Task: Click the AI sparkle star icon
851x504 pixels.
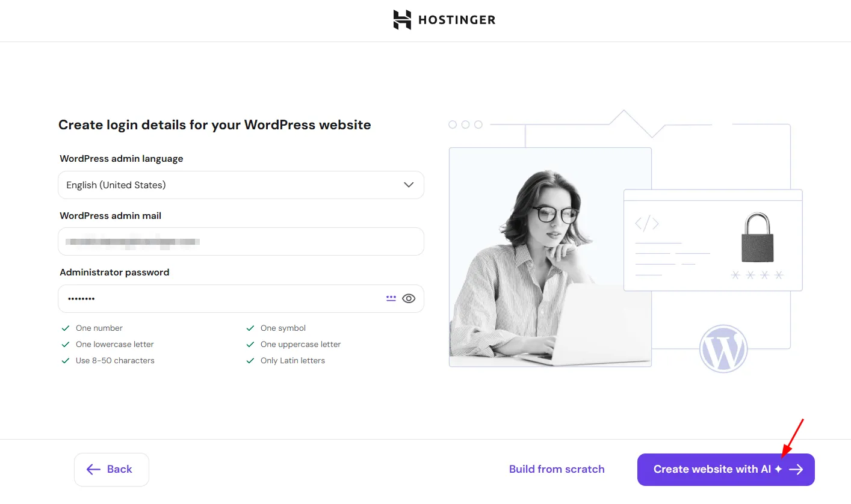Action: tap(778, 469)
